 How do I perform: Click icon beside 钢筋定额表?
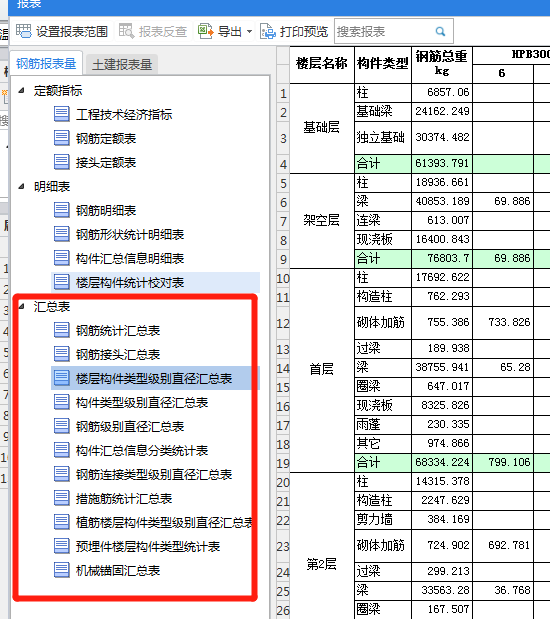[x=62, y=138]
